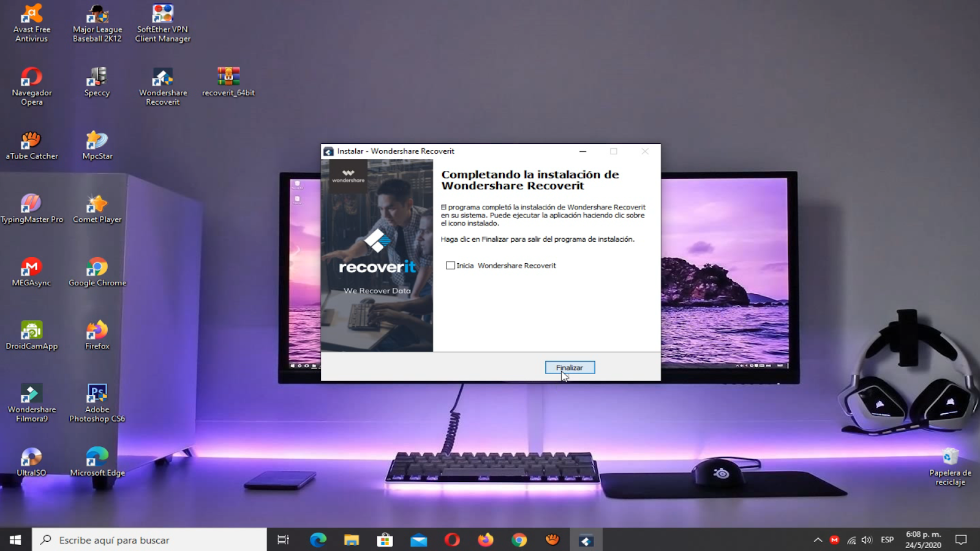Open Google Chrome from taskbar
The image size is (980, 551).
coord(519,540)
